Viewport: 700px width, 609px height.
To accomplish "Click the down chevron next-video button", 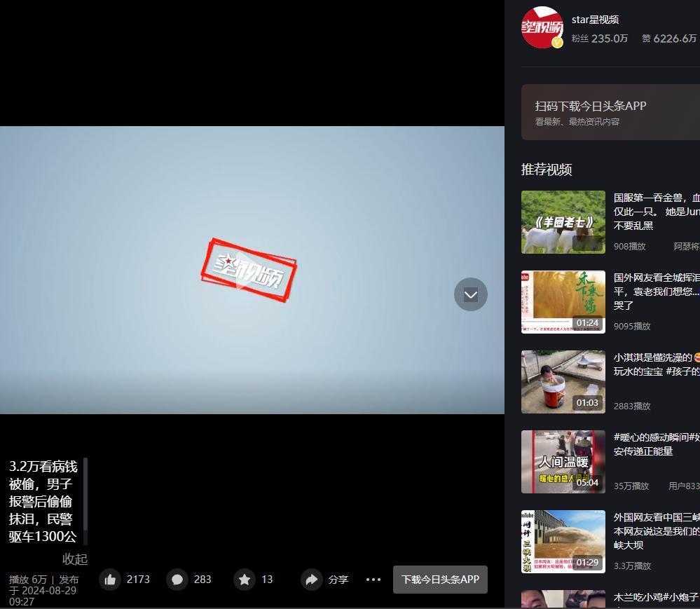I will tap(471, 294).
